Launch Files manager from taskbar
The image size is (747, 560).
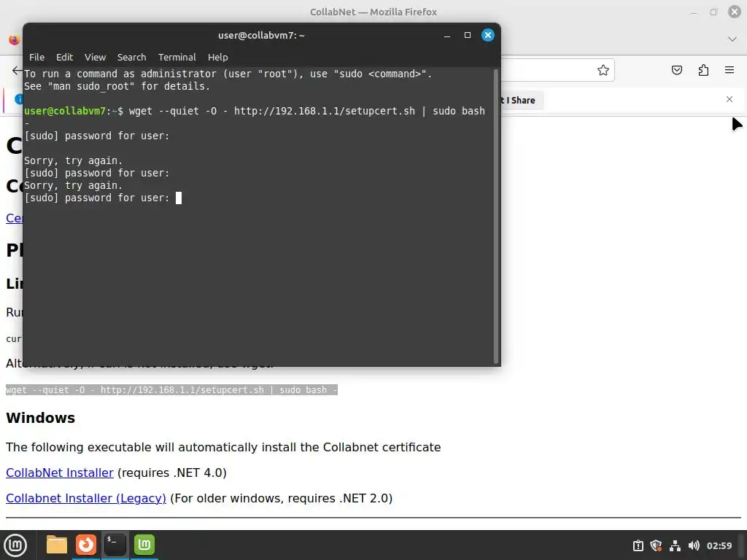pos(57,545)
